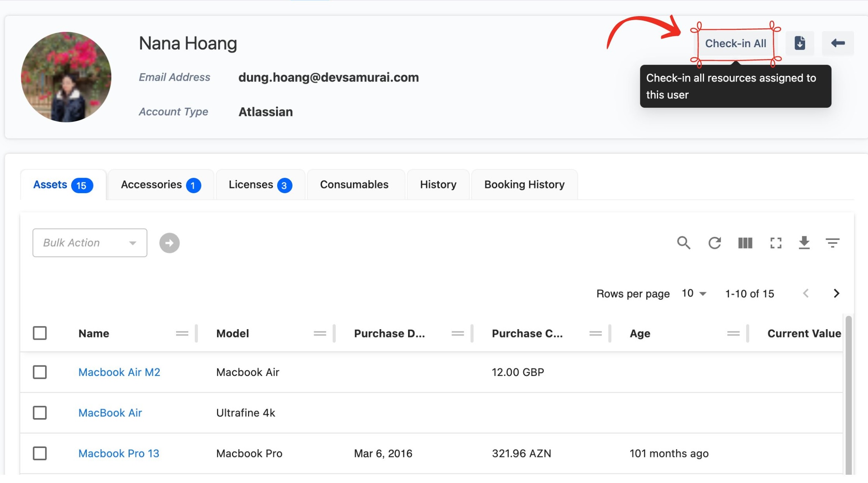
Task: Open the column visibility icon
Action: 745,243
